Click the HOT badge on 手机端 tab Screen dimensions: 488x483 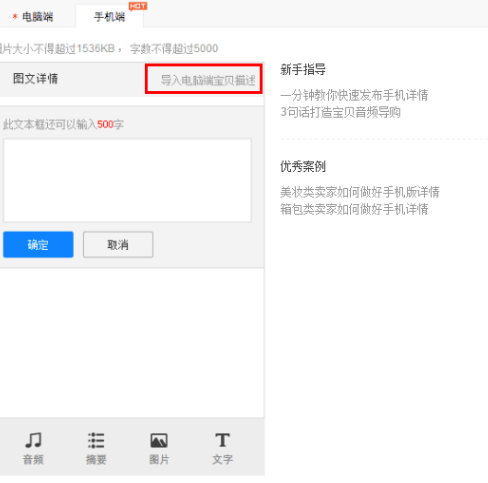(x=138, y=6)
